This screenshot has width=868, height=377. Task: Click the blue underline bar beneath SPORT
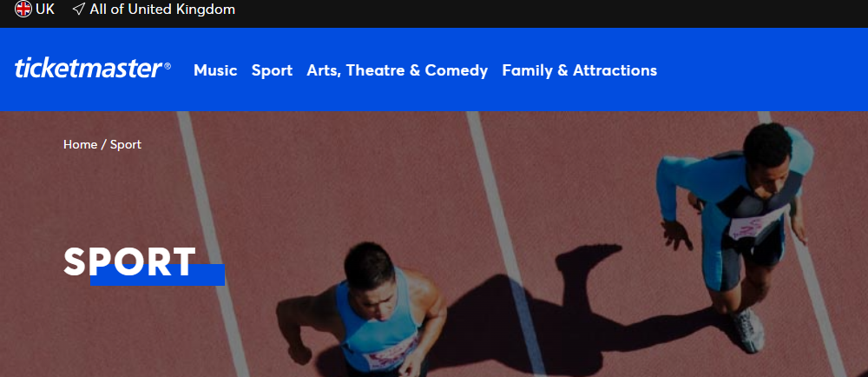pyautogui.click(x=158, y=275)
